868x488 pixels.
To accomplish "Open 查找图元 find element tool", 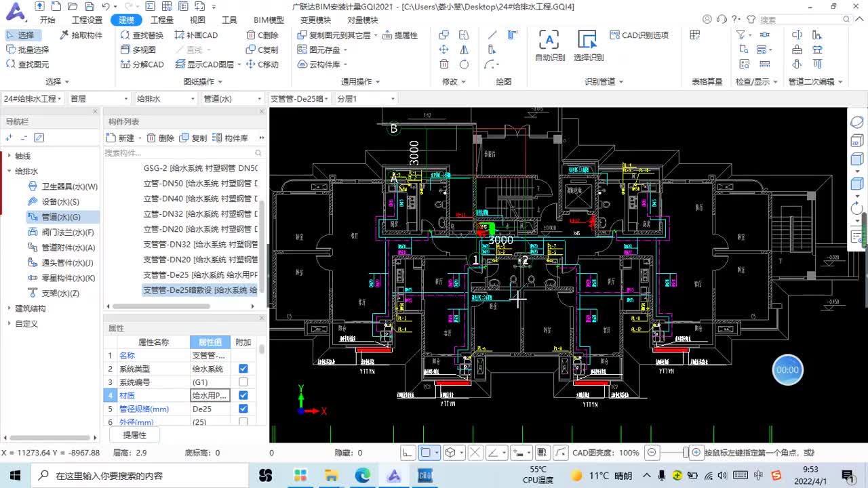I will (x=27, y=64).
